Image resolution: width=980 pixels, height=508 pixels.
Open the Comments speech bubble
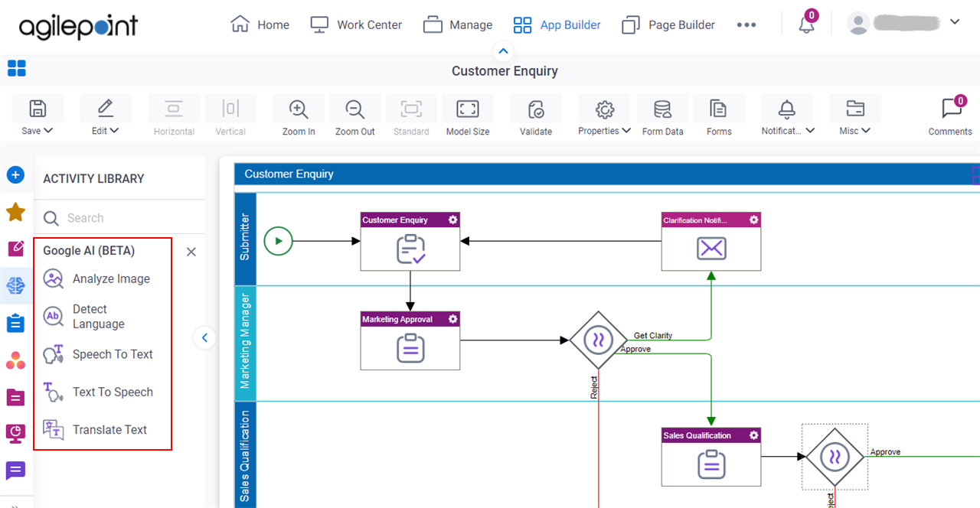951,108
